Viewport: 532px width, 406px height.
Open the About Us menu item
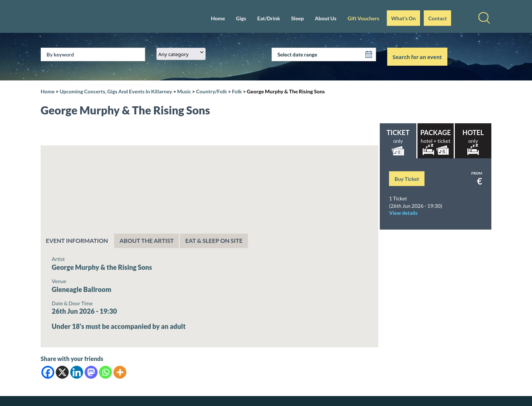325,18
